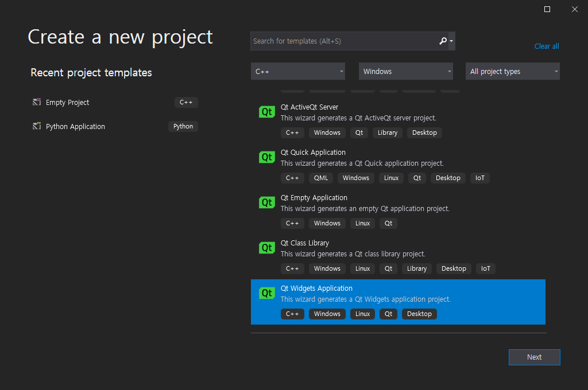Click the Qt Quick Application Qt icon
The width and height of the screenshot is (588, 390).
click(266, 157)
